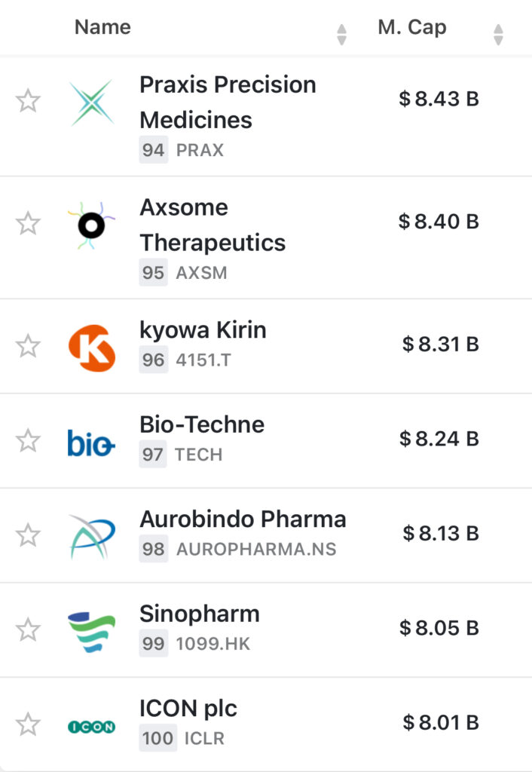Click the Bio-Techne logo icon
532x772 pixels.
(91, 443)
